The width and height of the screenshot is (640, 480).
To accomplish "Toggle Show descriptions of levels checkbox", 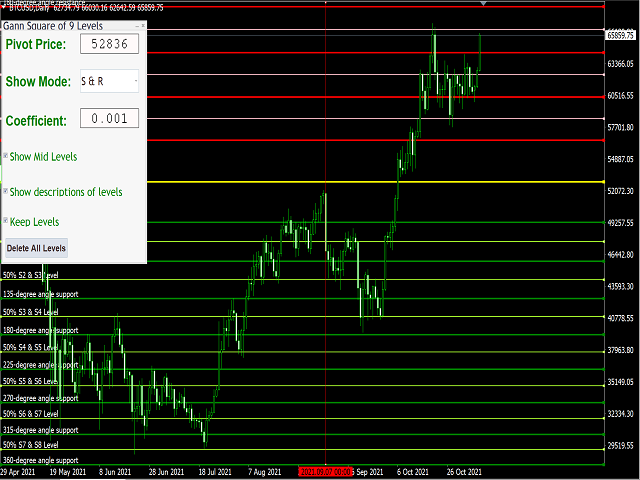I will pos(6,191).
